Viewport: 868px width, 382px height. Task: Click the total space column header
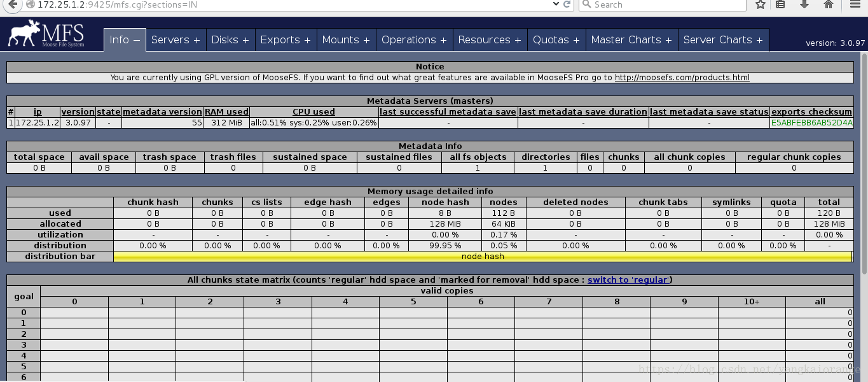[39, 157]
